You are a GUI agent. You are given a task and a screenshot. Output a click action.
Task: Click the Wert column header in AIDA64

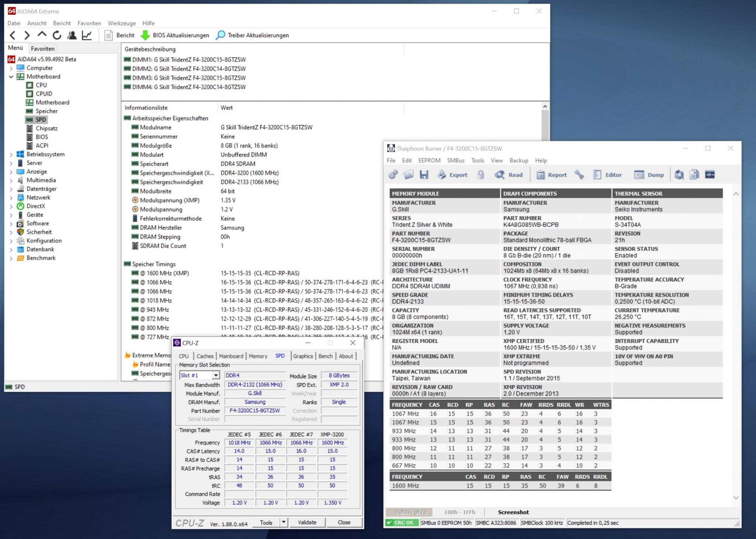point(311,108)
